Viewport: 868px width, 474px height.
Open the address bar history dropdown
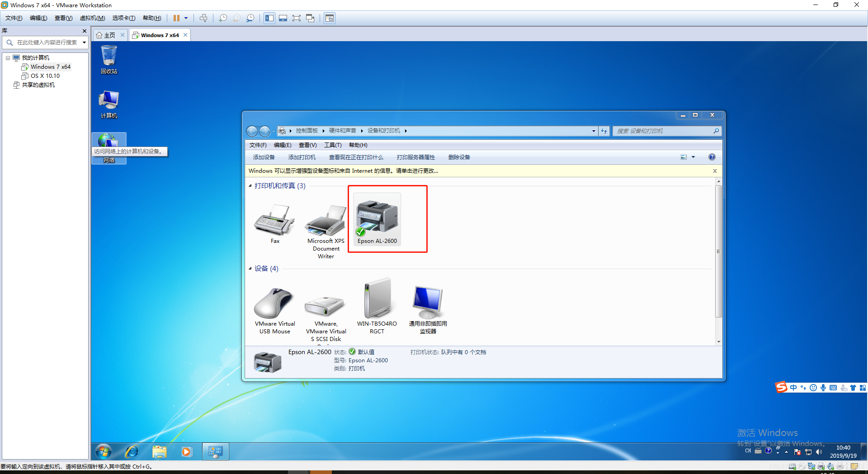pyautogui.click(x=594, y=131)
